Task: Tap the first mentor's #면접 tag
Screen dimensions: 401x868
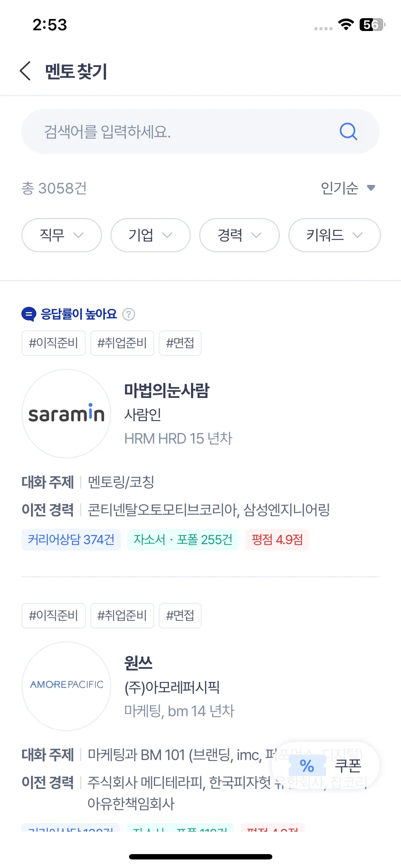Action: click(180, 343)
